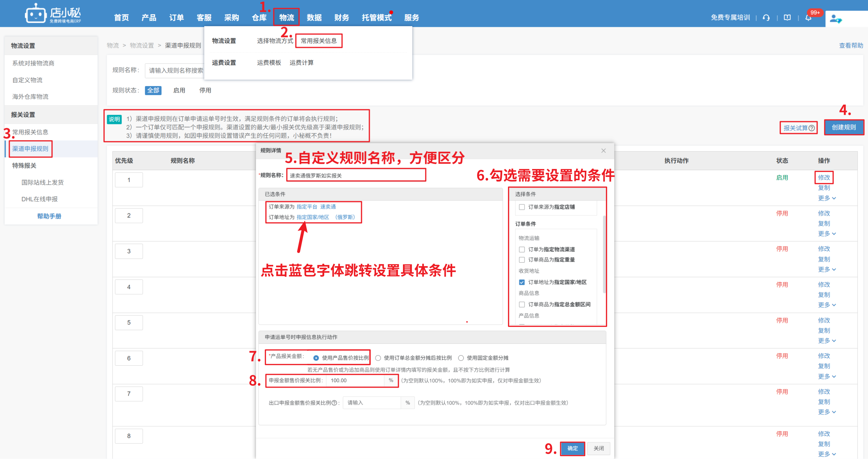
Task: Tick the 订单商品为指定重量 checkbox
Action: 522,260
